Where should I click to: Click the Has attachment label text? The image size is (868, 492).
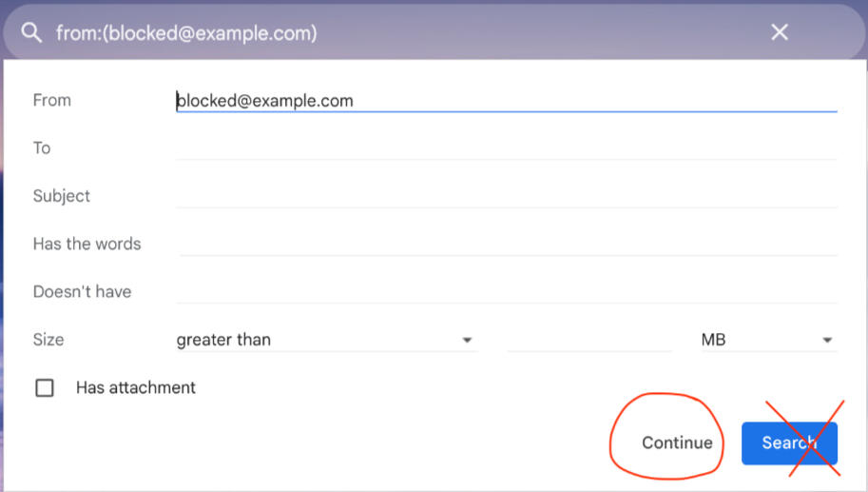pos(136,388)
